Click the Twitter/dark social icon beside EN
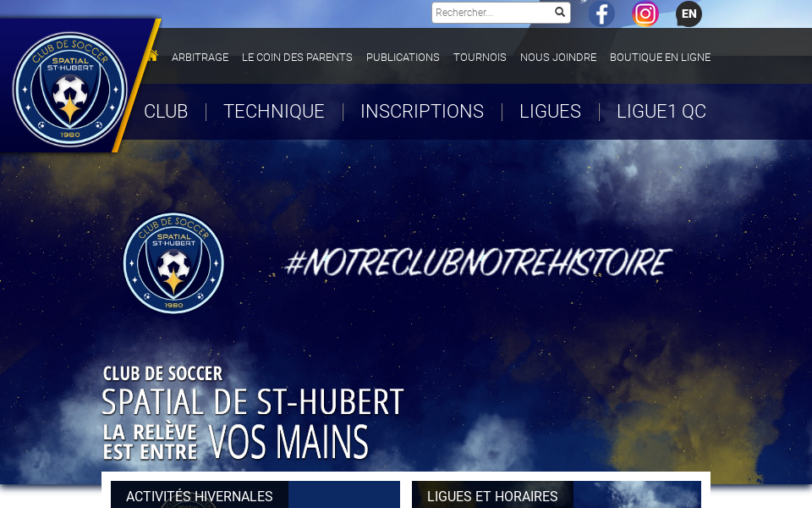The width and height of the screenshot is (812, 508). tap(689, 14)
